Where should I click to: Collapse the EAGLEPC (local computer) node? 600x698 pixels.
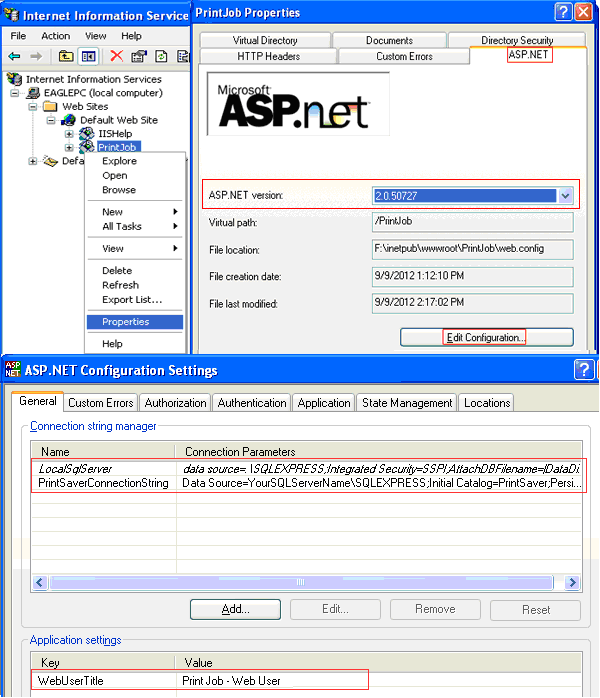click(x=15, y=93)
